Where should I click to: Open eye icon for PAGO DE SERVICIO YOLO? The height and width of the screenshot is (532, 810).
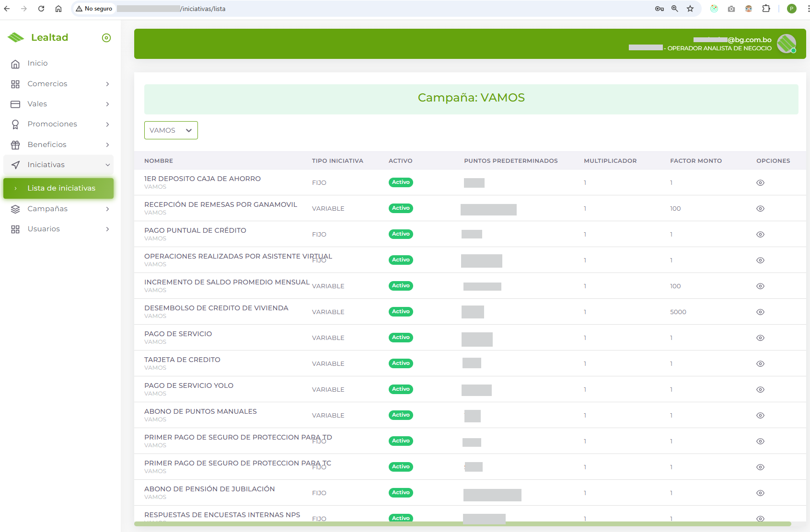click(760, 389)
